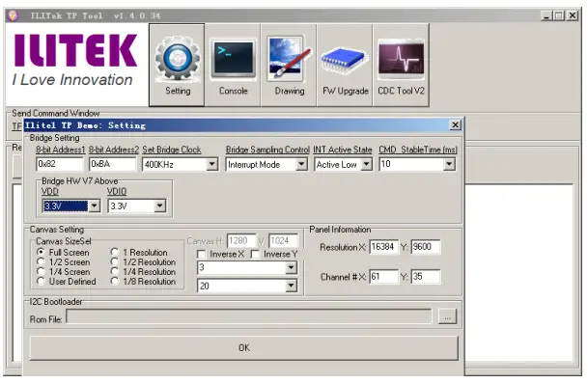Click Canvas H field showing 1280
Screen dimensions: 588x383
tap(241, 240)
